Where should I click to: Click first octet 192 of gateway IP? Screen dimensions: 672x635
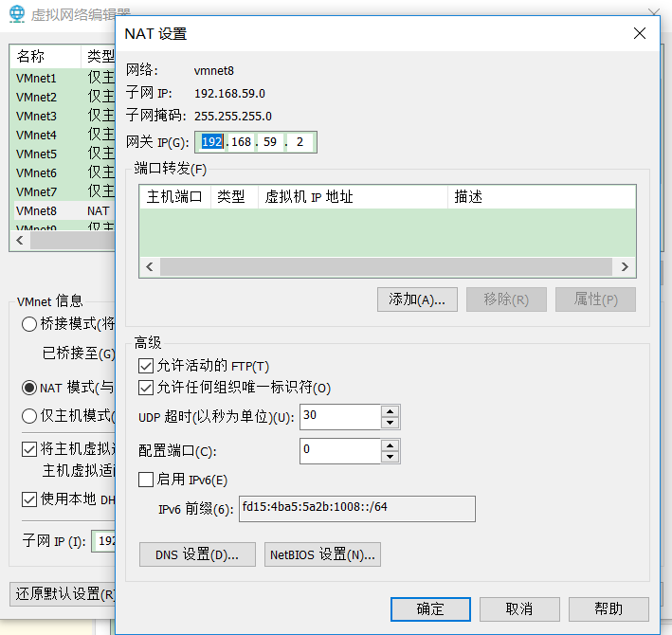click(211, 142)
